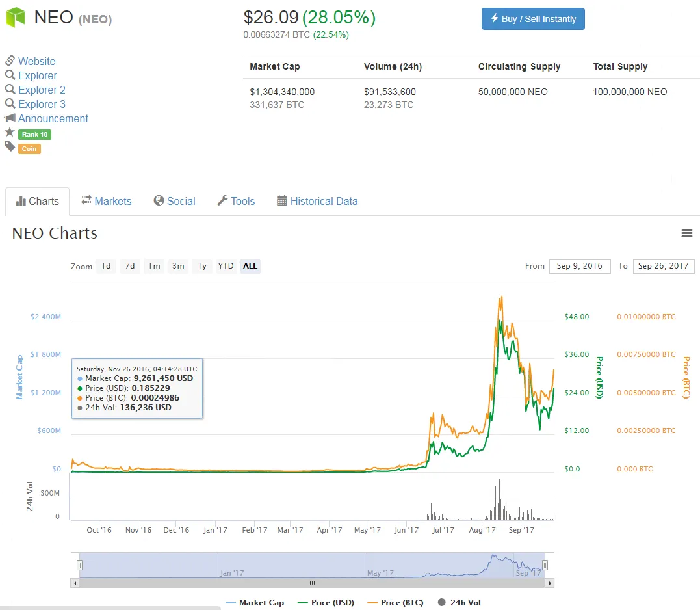Screen dimensions: 700x610
Task: Click the $1,304,340,000 market cap value
Action: pyautogui.click(x=282, y=92)
